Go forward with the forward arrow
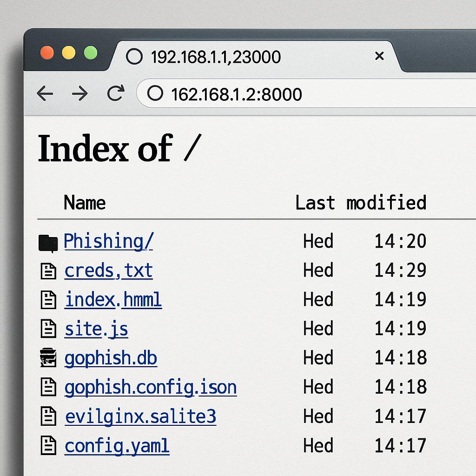Screen dimensions: 476x476 80,93
